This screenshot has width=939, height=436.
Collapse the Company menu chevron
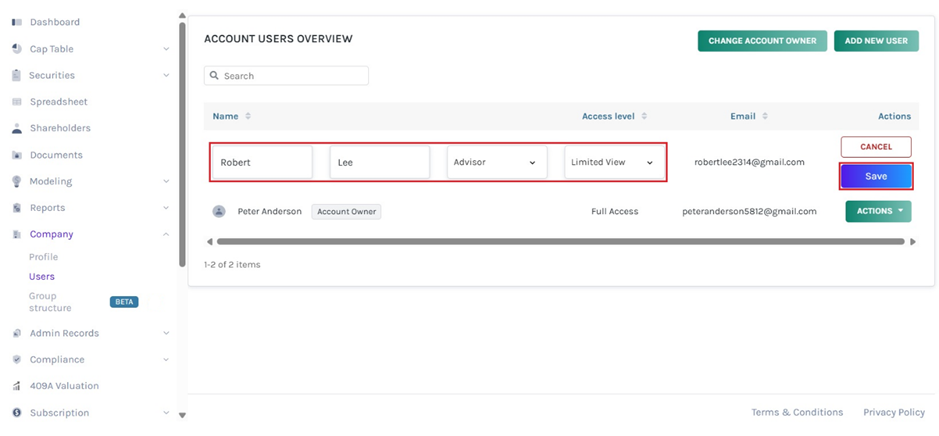pyautogui.click(x=166, y=234)
